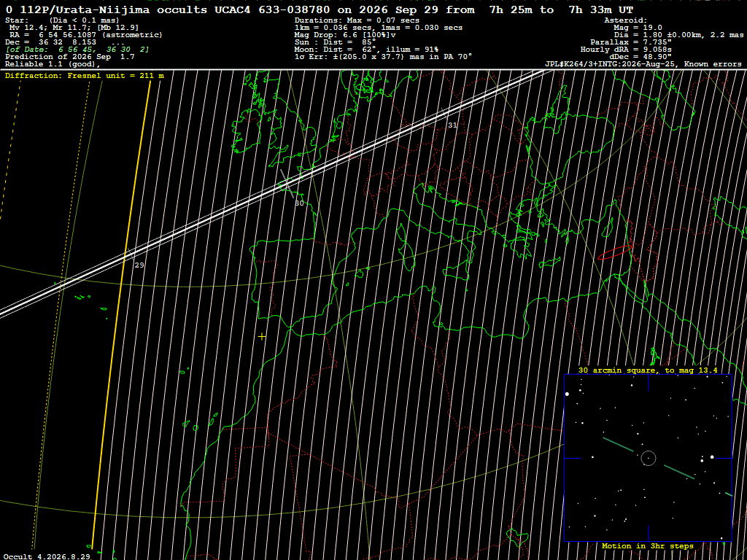
Task: Click the thick orange-yellow limit line
Action: click(122, 314)
